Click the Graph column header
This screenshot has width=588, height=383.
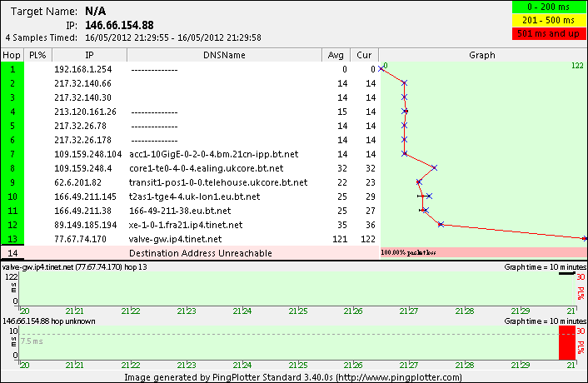tap(482, 55)
